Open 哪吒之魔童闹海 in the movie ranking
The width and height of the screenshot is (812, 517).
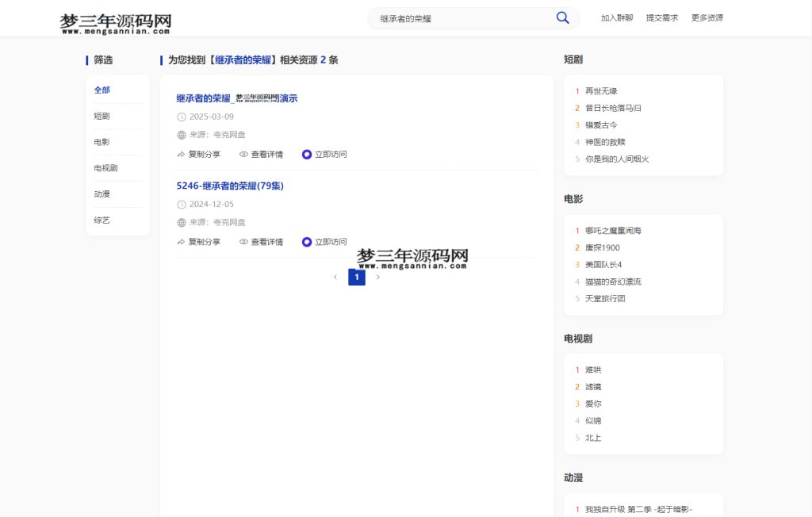[x=612, y=231]
